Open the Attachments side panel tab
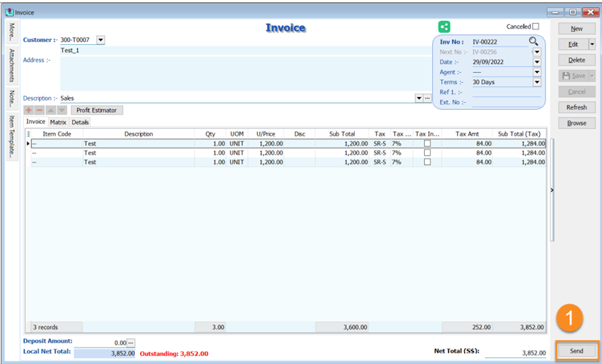Image resolution: width=602 pixels, height=364 pixels. [11, 65]
